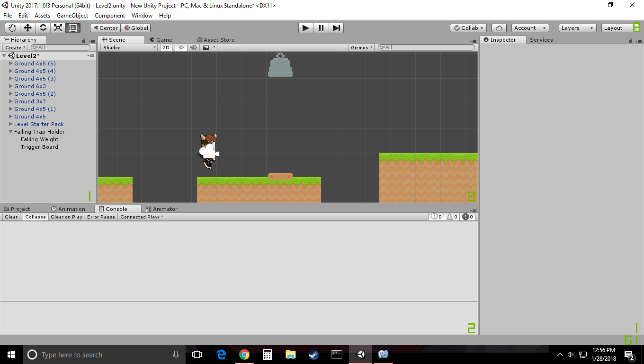The image size is (644, 364).
Task: Open the Windows Start menu
Action: (x=11, y=355)
